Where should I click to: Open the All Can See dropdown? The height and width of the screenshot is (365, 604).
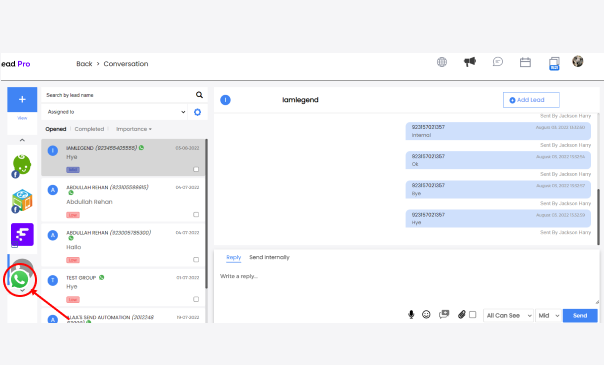[508, 315]
